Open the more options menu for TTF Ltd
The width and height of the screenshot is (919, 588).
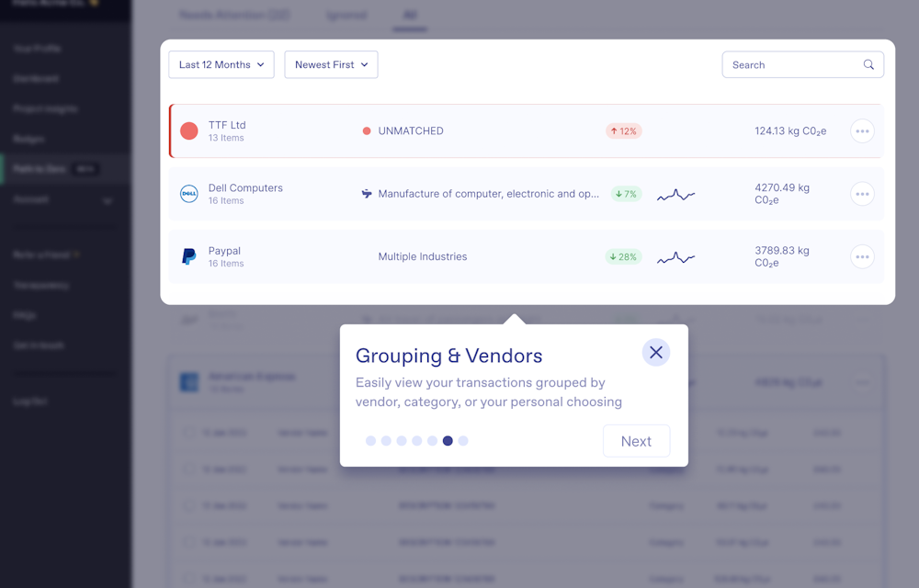pos(861,131)
